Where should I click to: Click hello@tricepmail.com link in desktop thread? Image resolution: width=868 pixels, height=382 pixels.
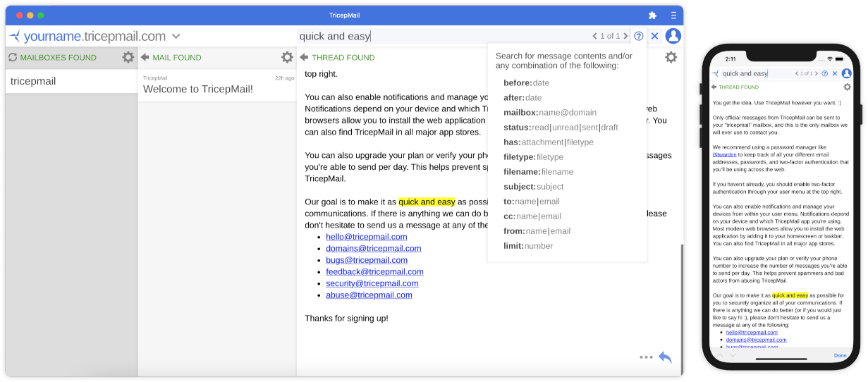point(367,237)
